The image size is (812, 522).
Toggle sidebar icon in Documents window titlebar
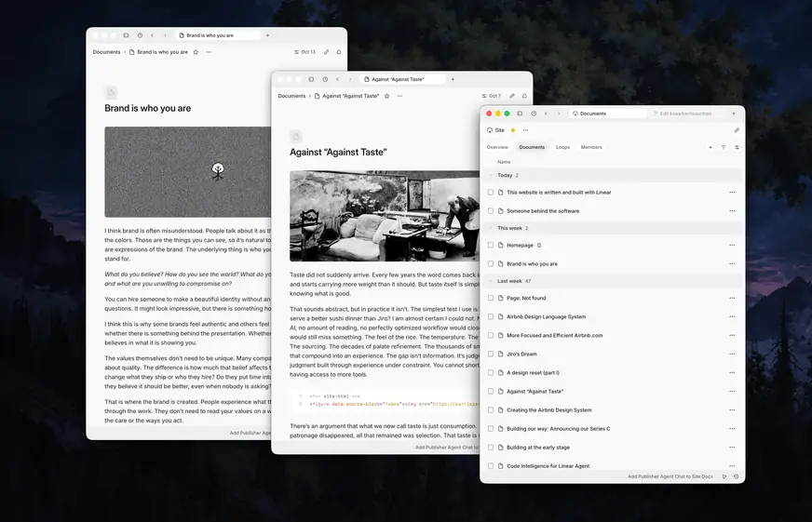520,114
